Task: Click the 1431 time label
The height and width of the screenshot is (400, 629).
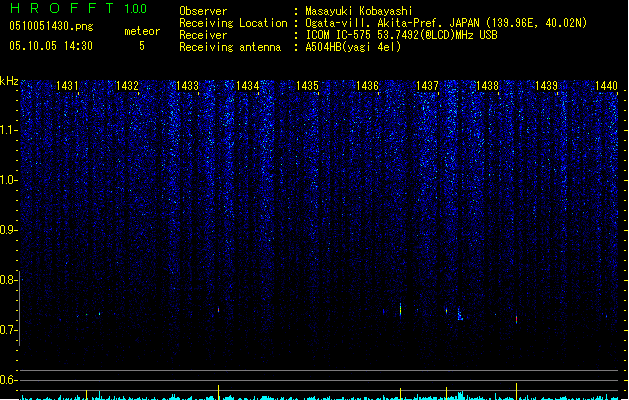Action: point(67,86)
